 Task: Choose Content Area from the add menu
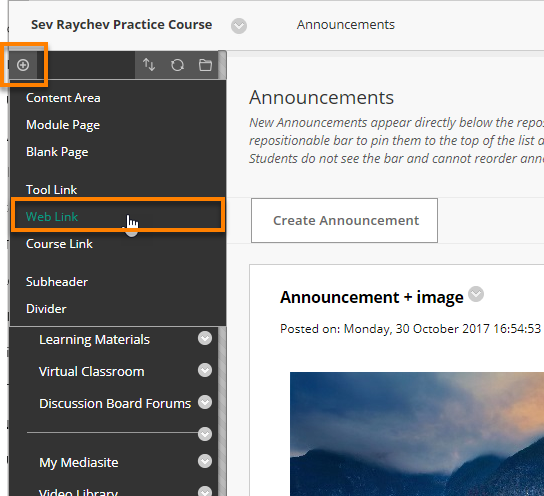[63, 98]
